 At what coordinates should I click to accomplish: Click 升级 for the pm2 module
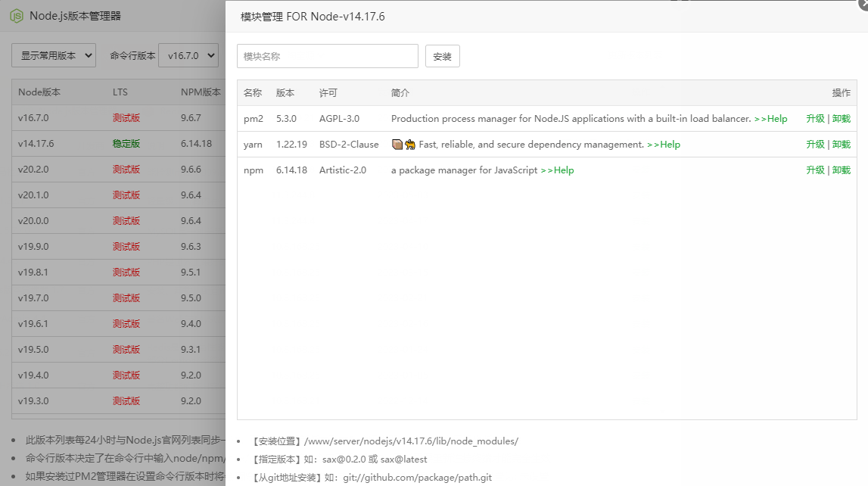815,119
